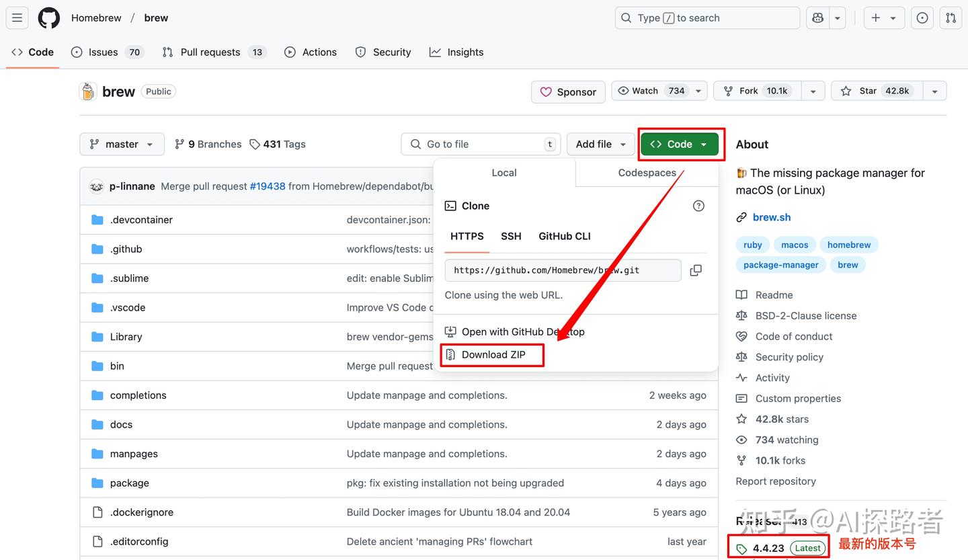The height and width of the screenshot is (560, 968).
Task: Switch to the Pull requests tab
Action: 214,52
